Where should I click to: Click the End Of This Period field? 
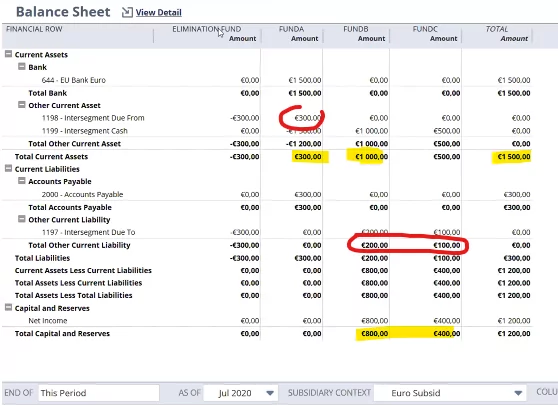pyautogui.click(x=99, y=393)
